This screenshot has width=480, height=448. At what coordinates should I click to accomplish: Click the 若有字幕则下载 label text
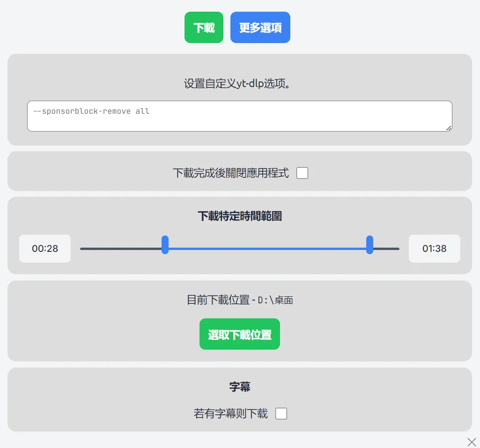click(230, 414)
